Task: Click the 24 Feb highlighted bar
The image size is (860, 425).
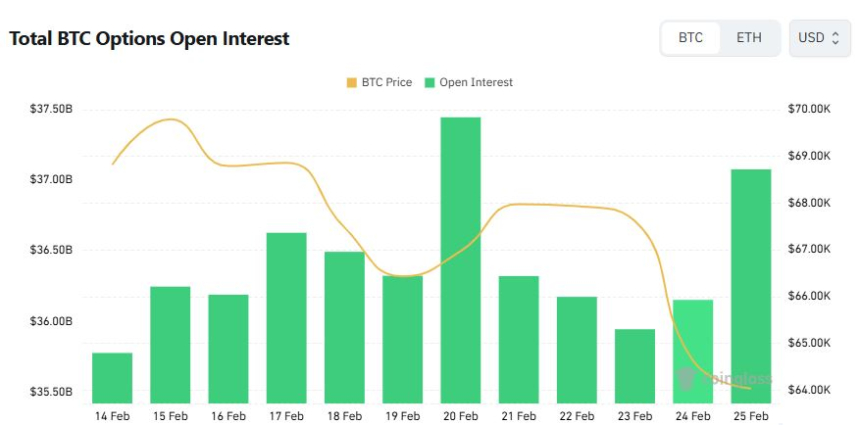Action: point(692,351)
